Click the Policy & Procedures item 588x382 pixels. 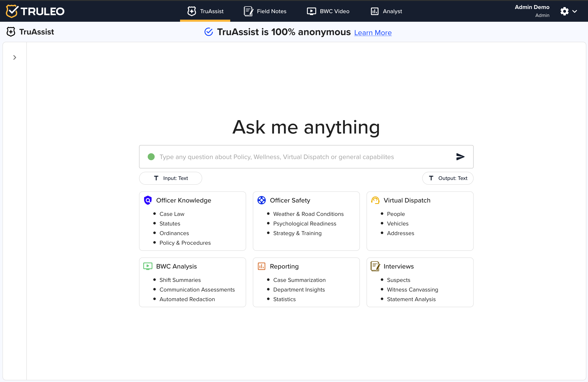pos(185,243)
